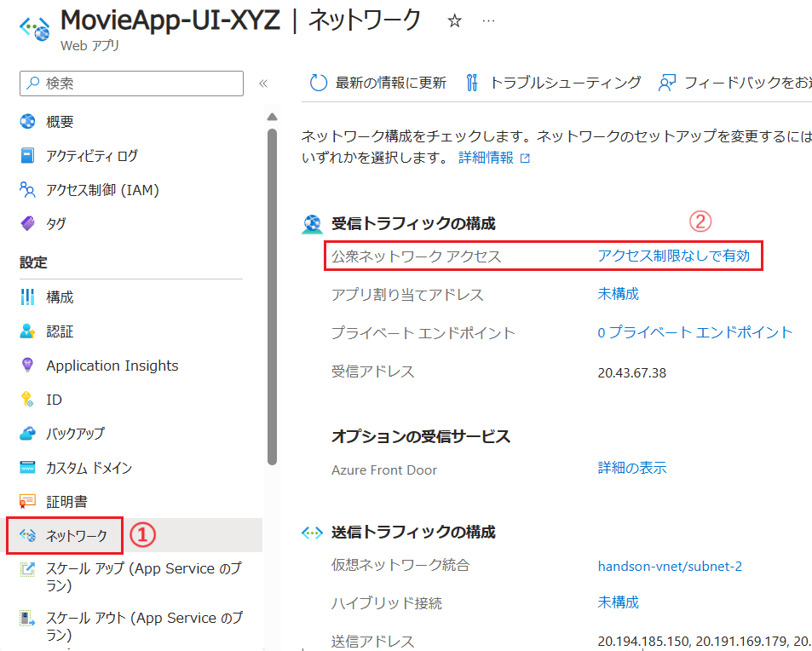Click the ネットワーク sidebar icon
Screen dimensions: 812x651
27,535
